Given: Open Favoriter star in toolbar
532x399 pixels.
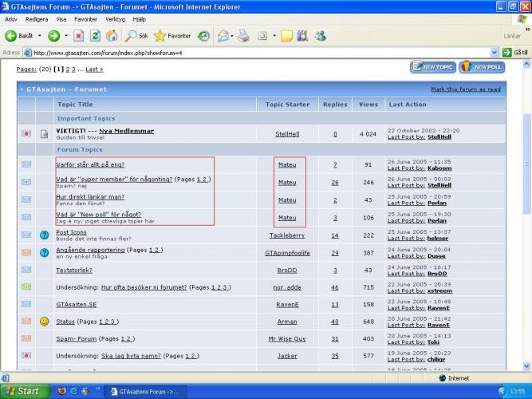Looking at the screenshot, I should pos(172,36).
